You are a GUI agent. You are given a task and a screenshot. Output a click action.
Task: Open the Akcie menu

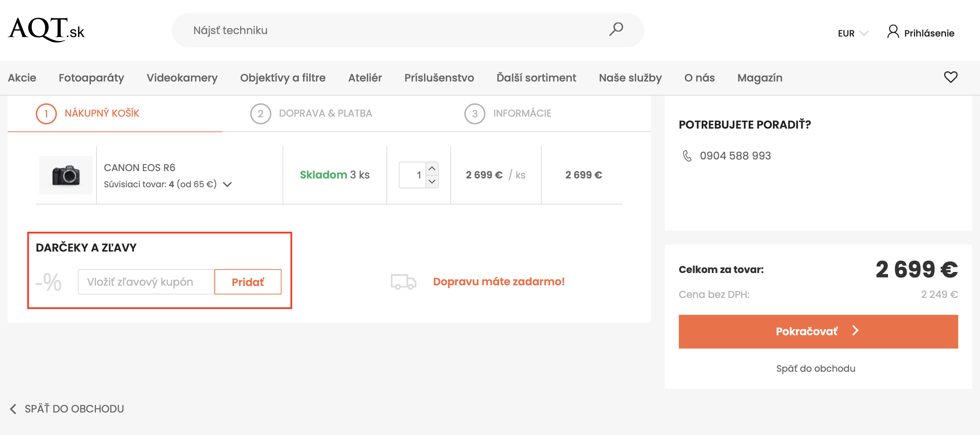click(22, 78)
